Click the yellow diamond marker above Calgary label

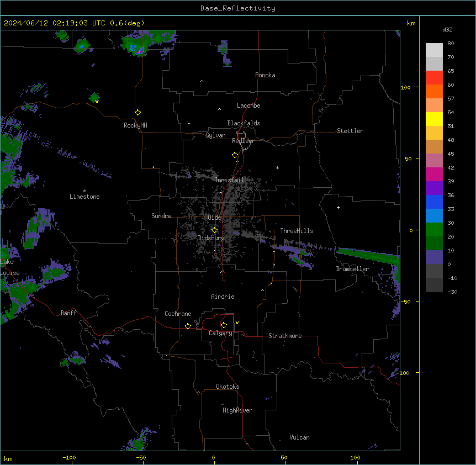coord(224,325)
